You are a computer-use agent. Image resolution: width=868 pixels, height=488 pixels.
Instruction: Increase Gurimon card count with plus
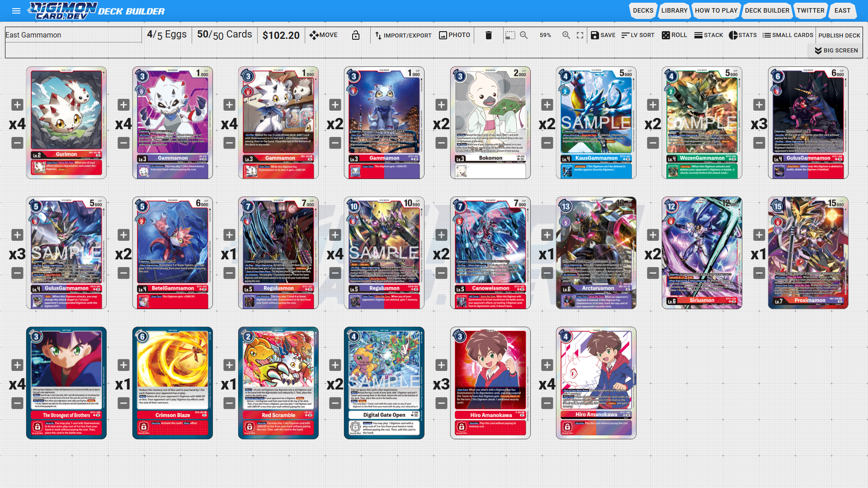tap(17, 105)
